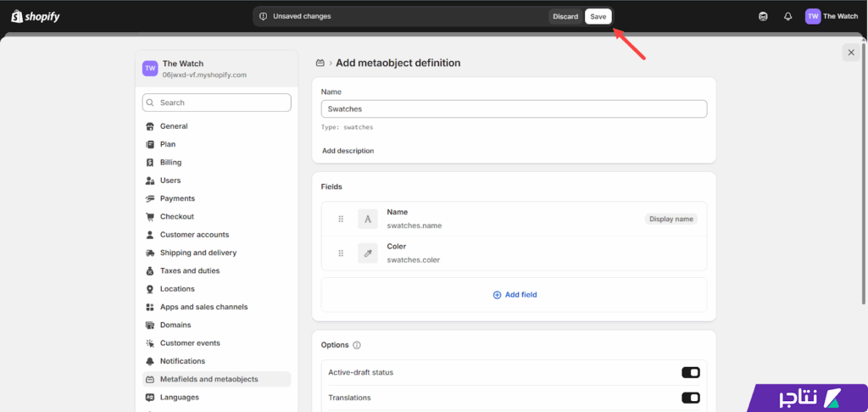This screenshot has height=412, width=868.
Task: Click the drag handle for Name field
Action: click(341, 219)
